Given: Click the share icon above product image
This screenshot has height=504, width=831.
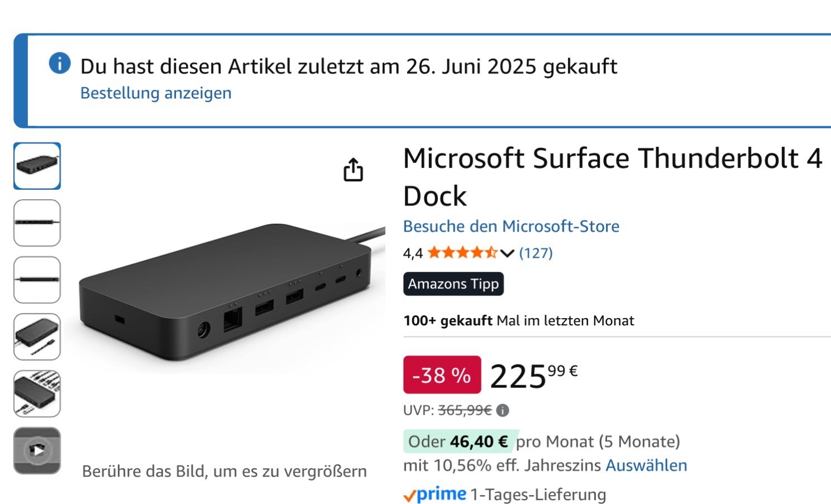Looking at the screenshot, I should tap(353, 170).
